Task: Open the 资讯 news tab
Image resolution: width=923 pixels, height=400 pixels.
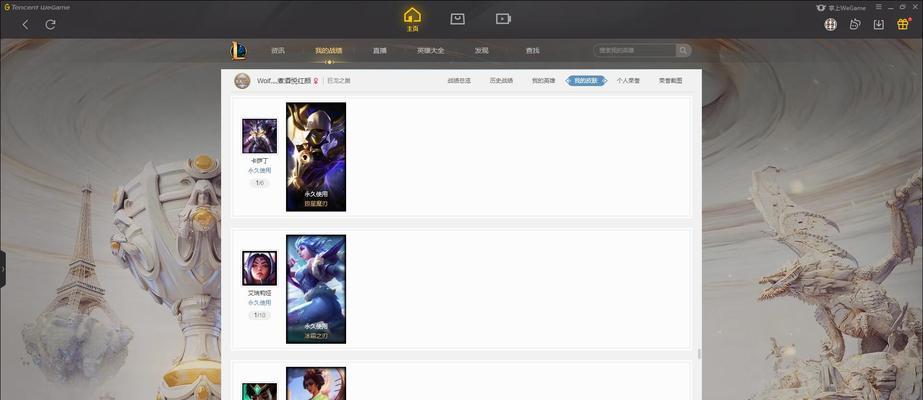Action: point(278,51)
